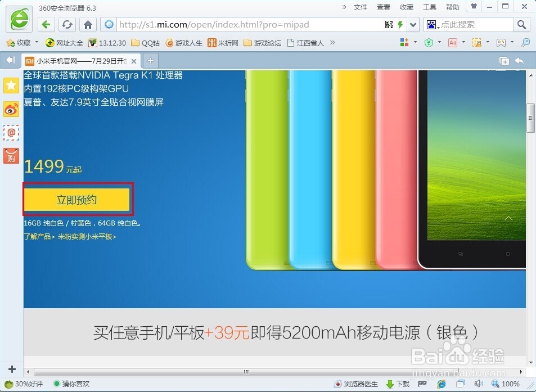Click the skin (shirt) icon
The height and width of the screenshot is (392, 536).
[474, 6]
